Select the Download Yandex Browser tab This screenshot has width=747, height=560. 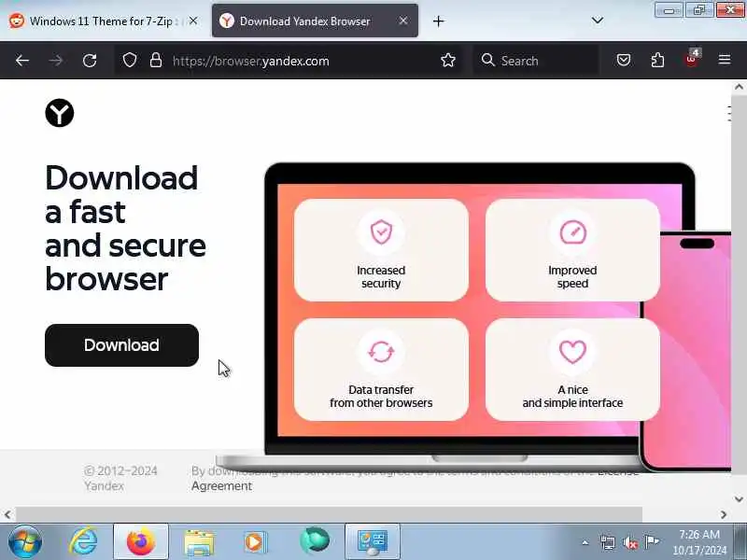[315, 21]
